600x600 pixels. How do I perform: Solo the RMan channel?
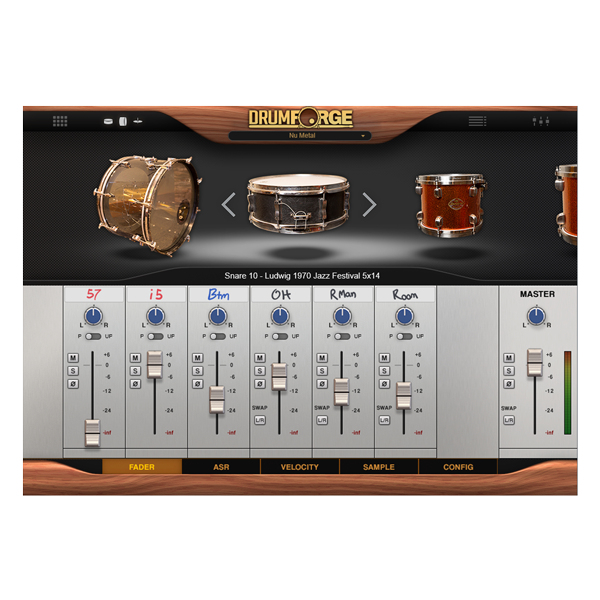coord(322,371)
